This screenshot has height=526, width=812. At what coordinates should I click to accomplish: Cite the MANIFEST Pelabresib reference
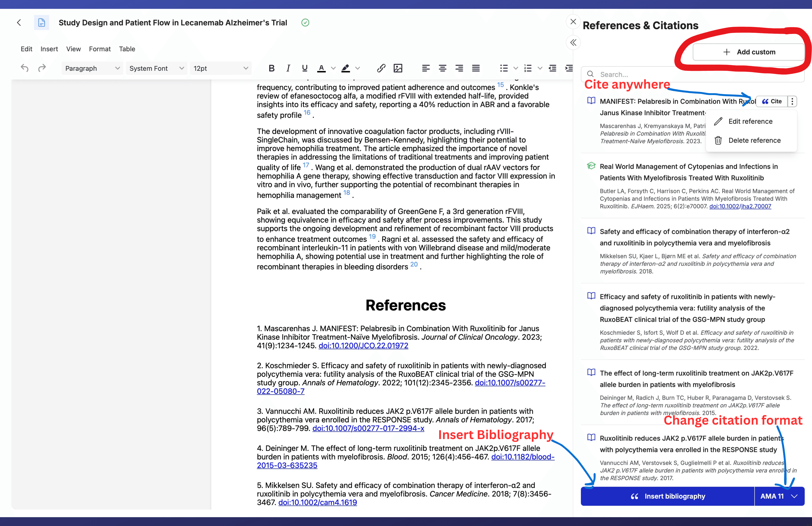click(x=772, y=101)
